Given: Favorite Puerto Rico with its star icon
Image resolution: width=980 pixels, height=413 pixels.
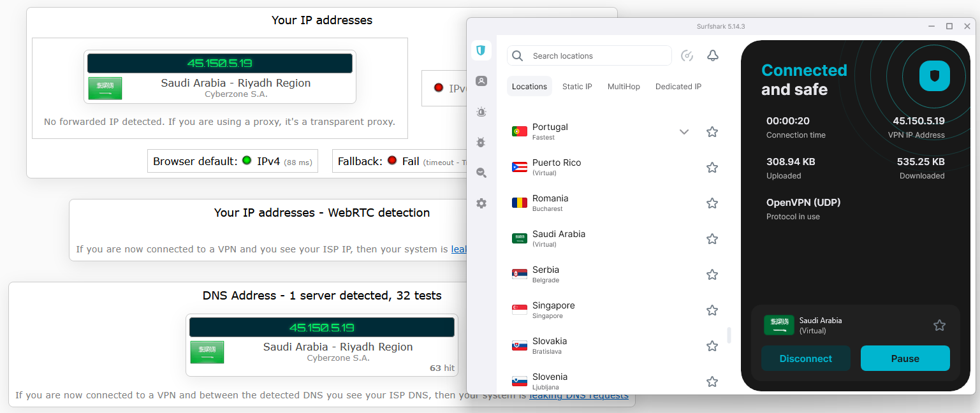Looking at the screenshot, I should tap(712, 168).
